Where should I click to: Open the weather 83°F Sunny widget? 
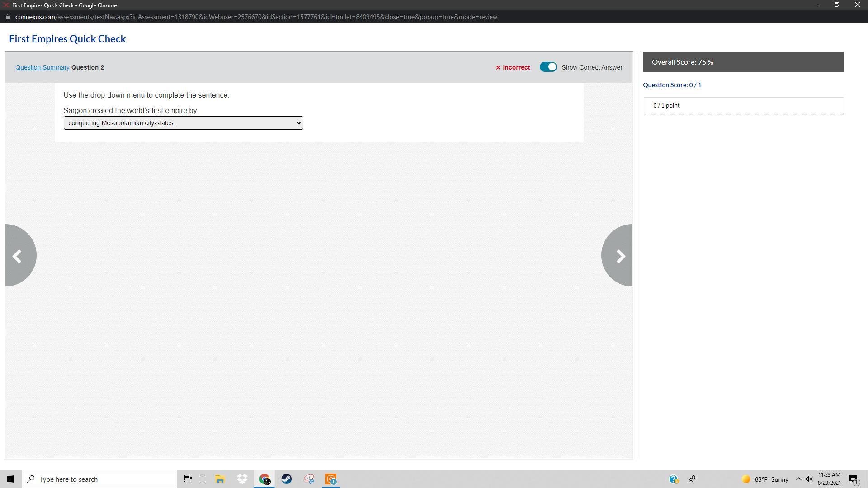tap(765, 479)
